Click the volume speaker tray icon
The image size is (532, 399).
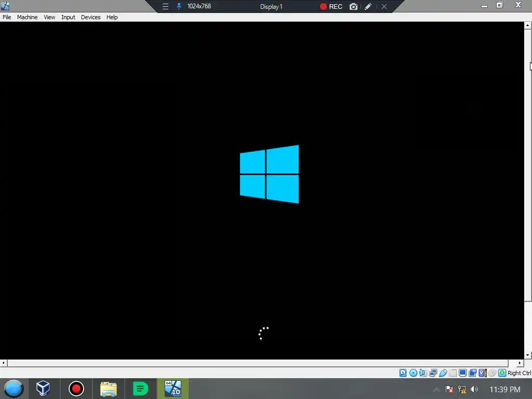[474, 389]
